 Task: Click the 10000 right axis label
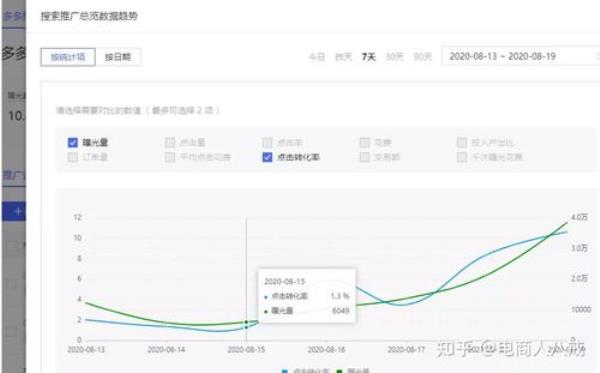(x=581, y=309)
